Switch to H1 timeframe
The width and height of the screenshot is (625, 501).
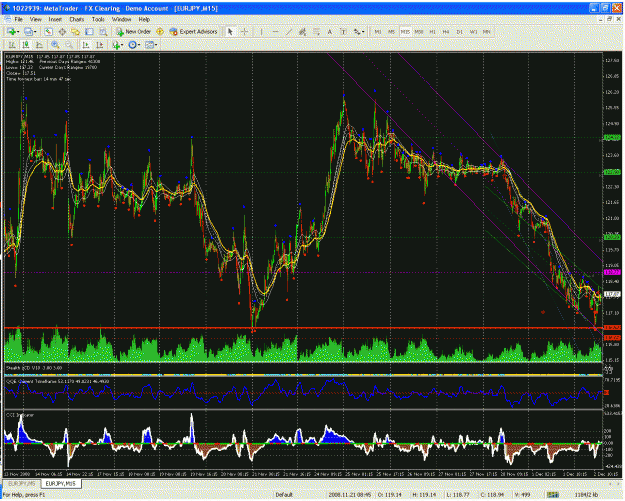point(432,32)
